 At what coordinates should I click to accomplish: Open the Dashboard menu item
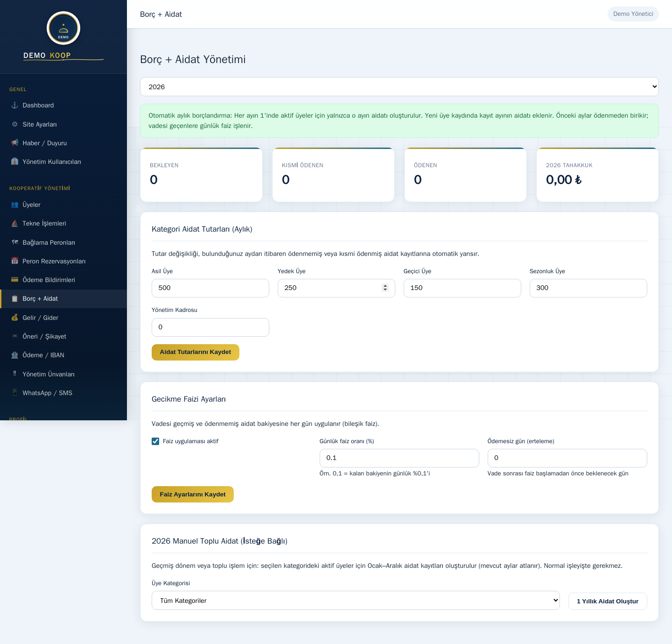click(63, 106)
